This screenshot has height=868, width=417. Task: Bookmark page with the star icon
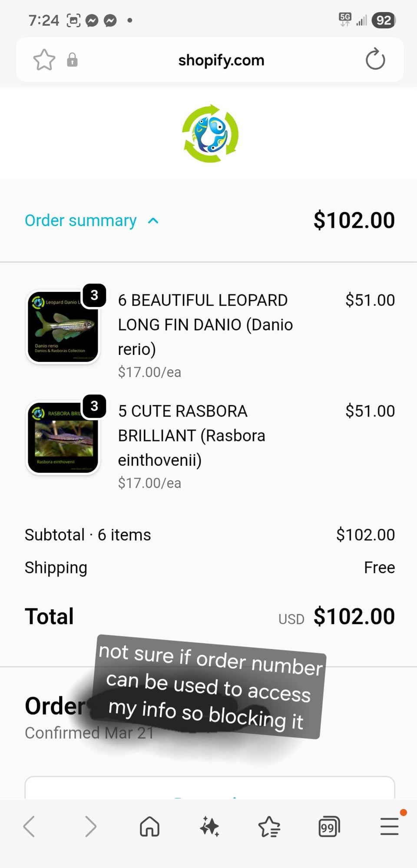(44, 60)
